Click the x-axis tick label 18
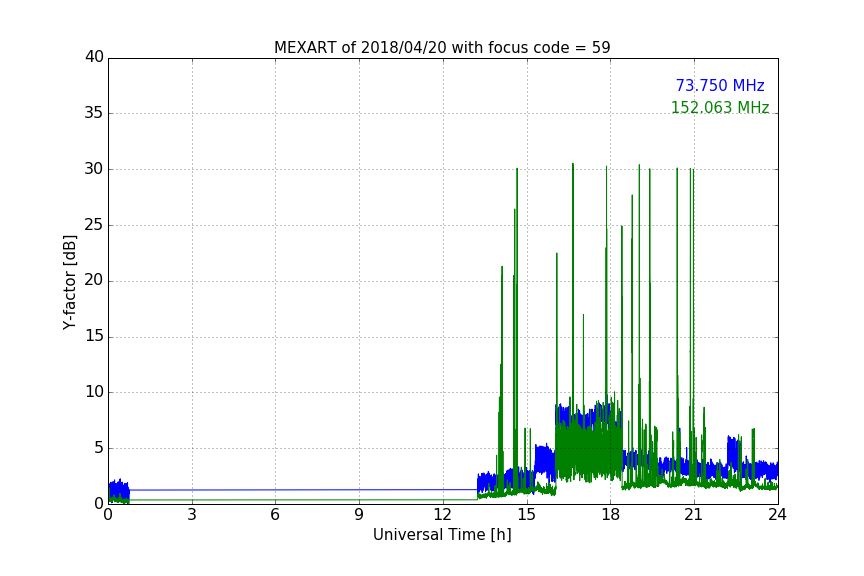Image resolution: width=864 pixels, height=576 pixels. [611, 515]
